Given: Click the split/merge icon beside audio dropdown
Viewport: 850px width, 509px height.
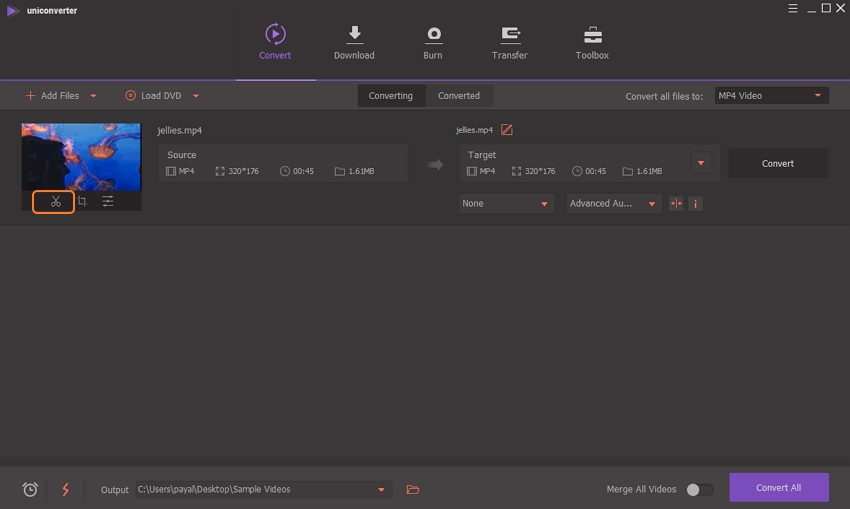Looking at the screenshot, I should coord(676,203).
